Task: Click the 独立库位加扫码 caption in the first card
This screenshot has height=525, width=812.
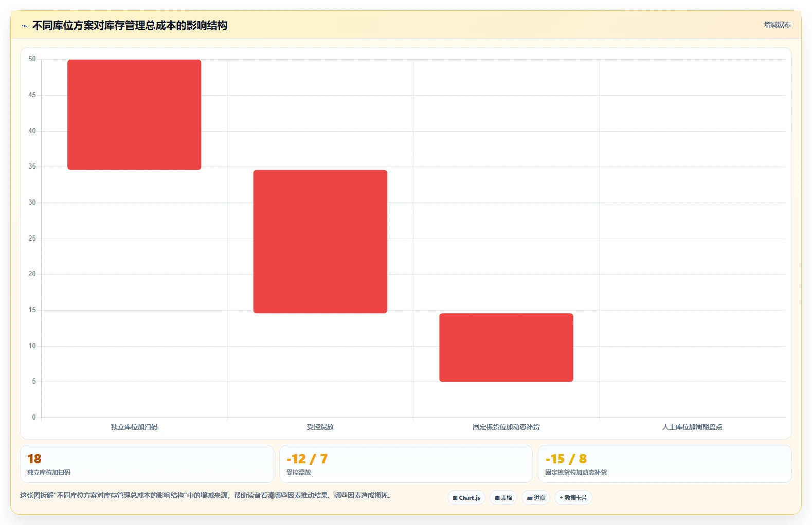Action: (x=49, y=473)
